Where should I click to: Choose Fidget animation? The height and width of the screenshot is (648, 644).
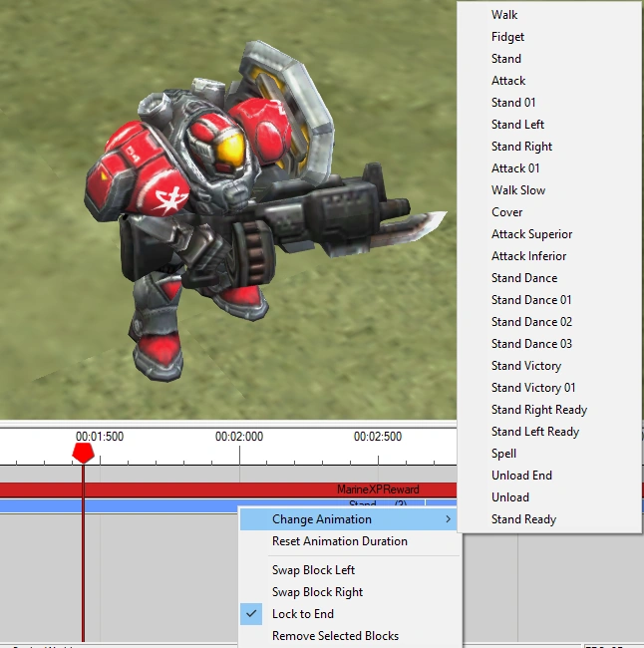click(x=549, y=37)
